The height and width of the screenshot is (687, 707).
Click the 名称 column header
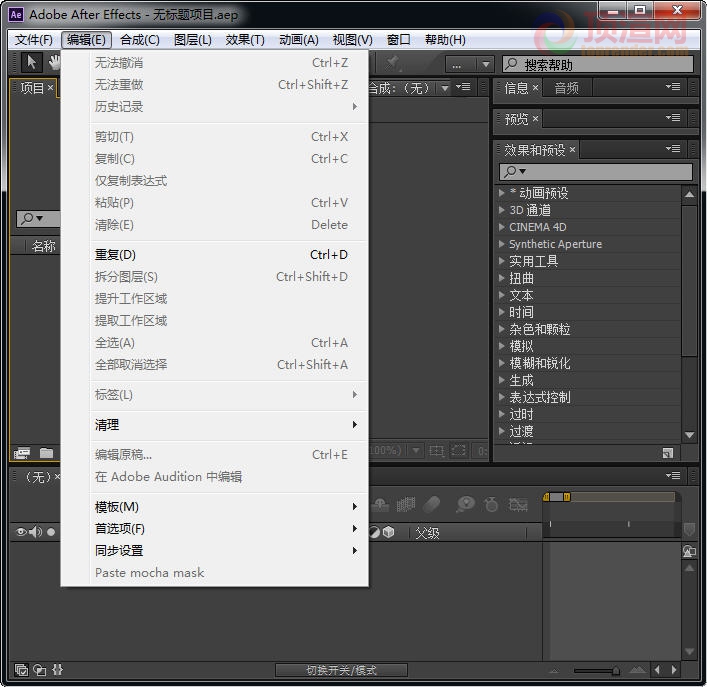[x=44, y=246]
